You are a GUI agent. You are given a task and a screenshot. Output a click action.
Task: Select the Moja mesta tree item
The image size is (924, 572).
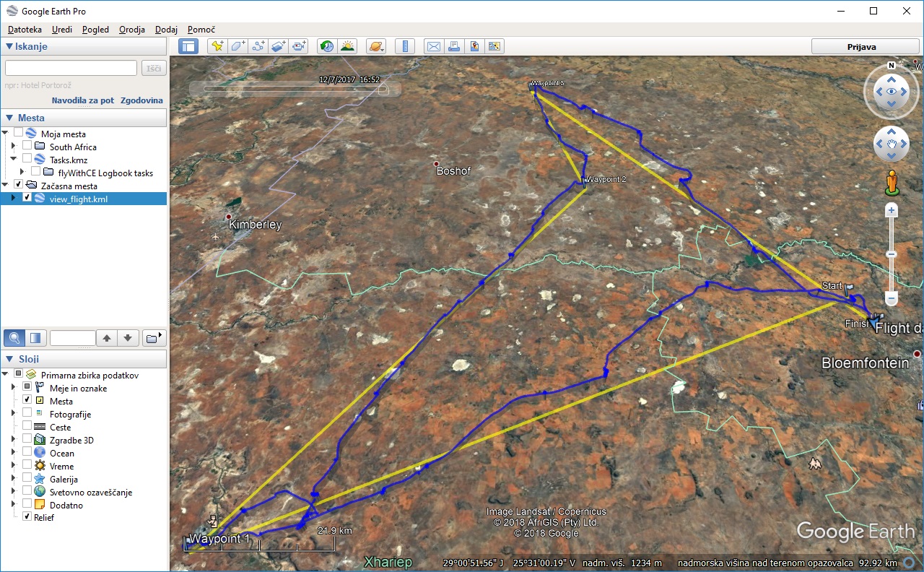(x=64, y=134)
